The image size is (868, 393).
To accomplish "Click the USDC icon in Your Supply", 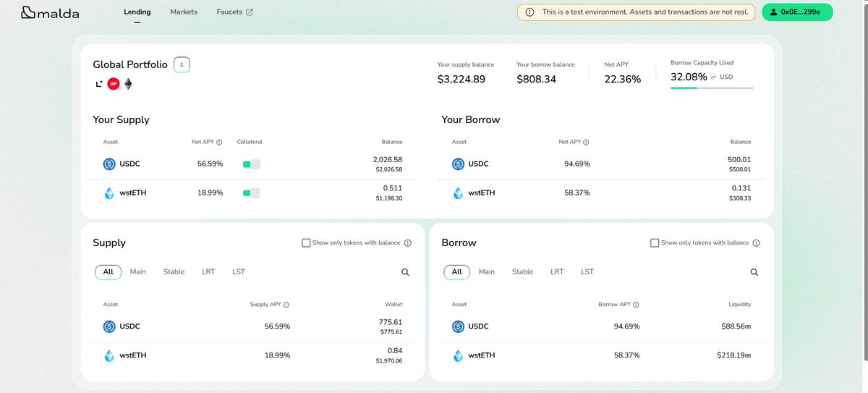I will (x=109, y=164).
